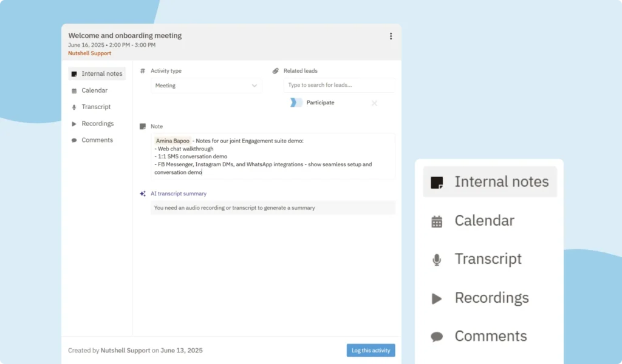Select the Calendar icon in the sidebar

tap(73, 90)
